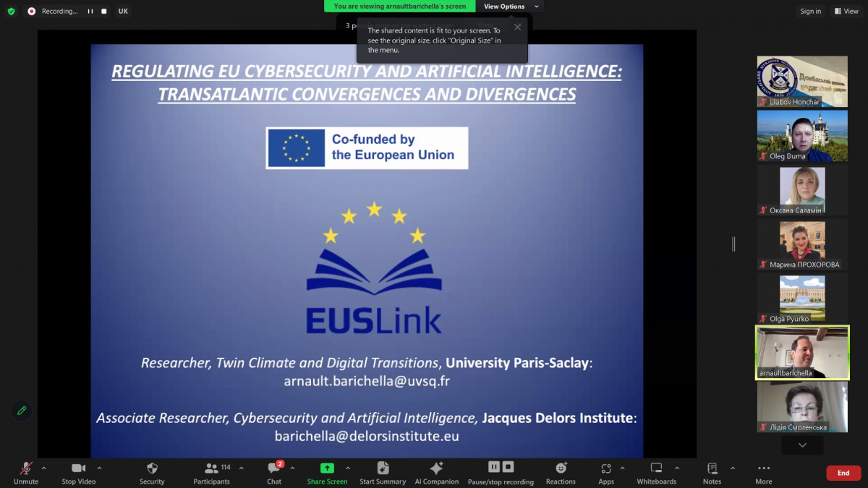Open the AI Companion sparkle icon
Image resolution: width=868 pixels, height=488 pixels.
click(436, 468)
